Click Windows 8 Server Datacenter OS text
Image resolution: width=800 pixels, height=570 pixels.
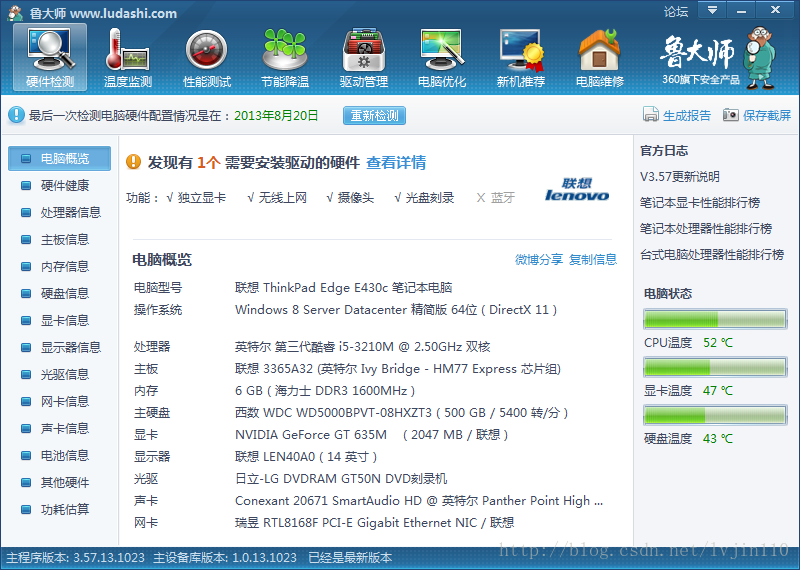pyautogui.click(x=396, y=310)
